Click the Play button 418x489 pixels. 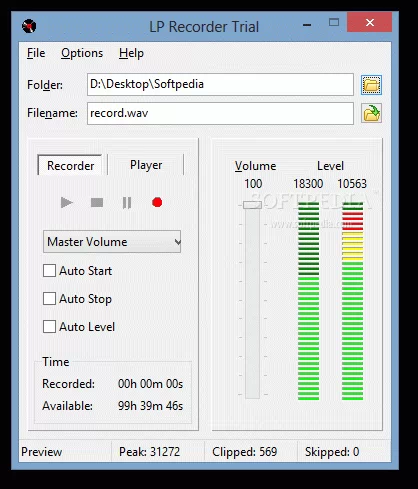(67, 202)
